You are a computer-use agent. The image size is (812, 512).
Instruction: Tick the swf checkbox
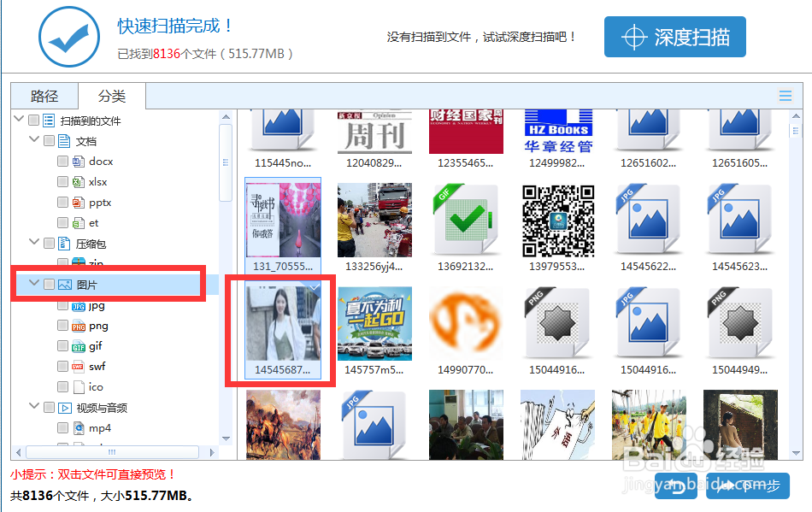pyautogui.click(x=62, y=366)
